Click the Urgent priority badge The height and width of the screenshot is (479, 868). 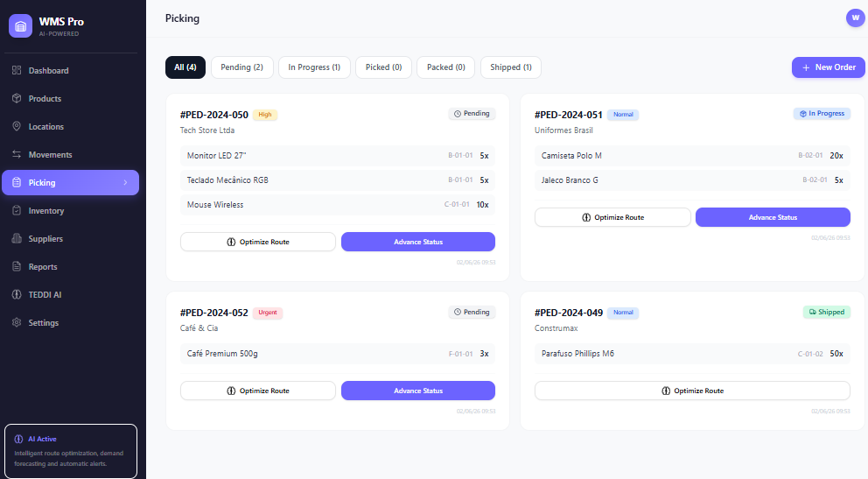[x=268, y=313]
